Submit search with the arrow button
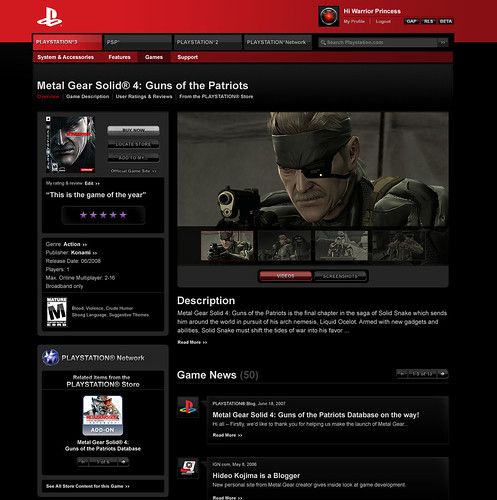The width and height of the screenshot is (497, 500). tap(443, 42)
